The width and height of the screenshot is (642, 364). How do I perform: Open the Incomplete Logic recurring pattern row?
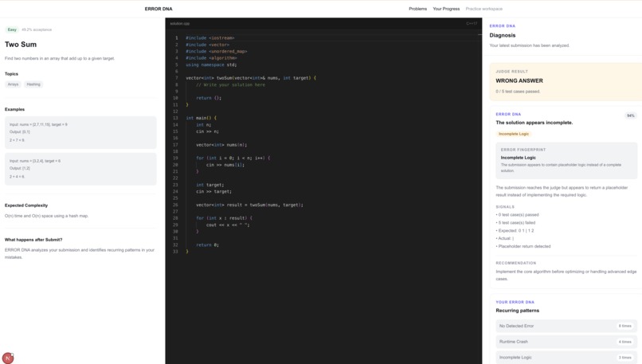(566, 358)
